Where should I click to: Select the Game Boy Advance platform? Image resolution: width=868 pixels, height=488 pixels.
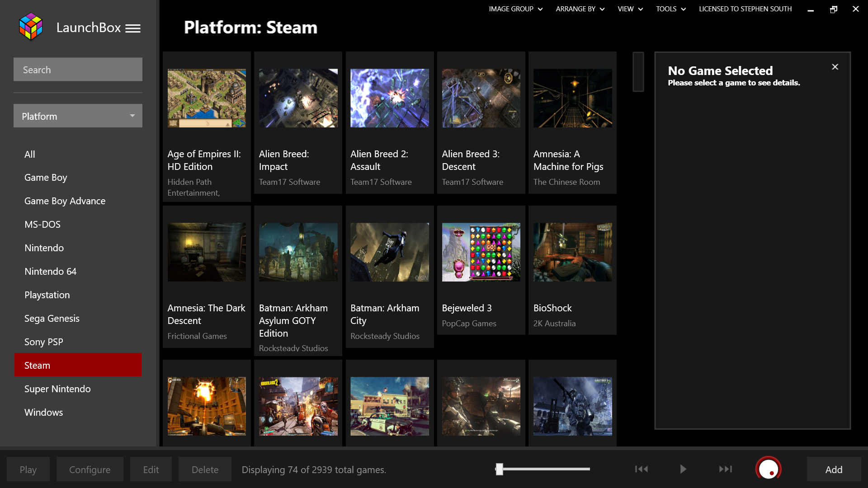pos(78,201)
